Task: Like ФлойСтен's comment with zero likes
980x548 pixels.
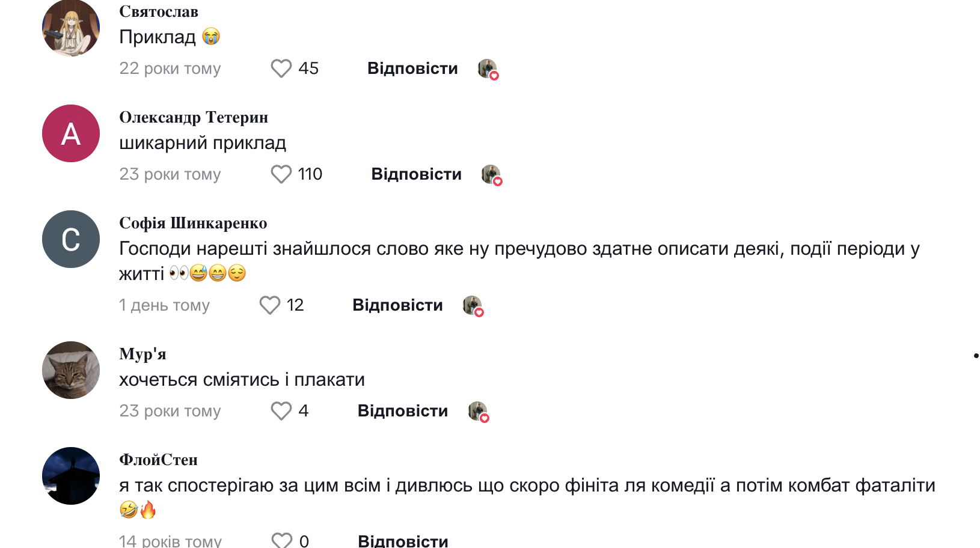Action: tap(281, 540)
